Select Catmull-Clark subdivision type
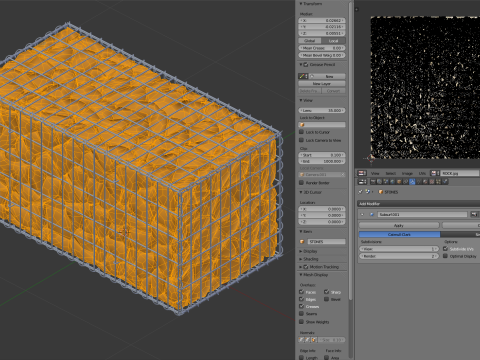This screenshot has width=480, height=360. click(x=399, y=234)
